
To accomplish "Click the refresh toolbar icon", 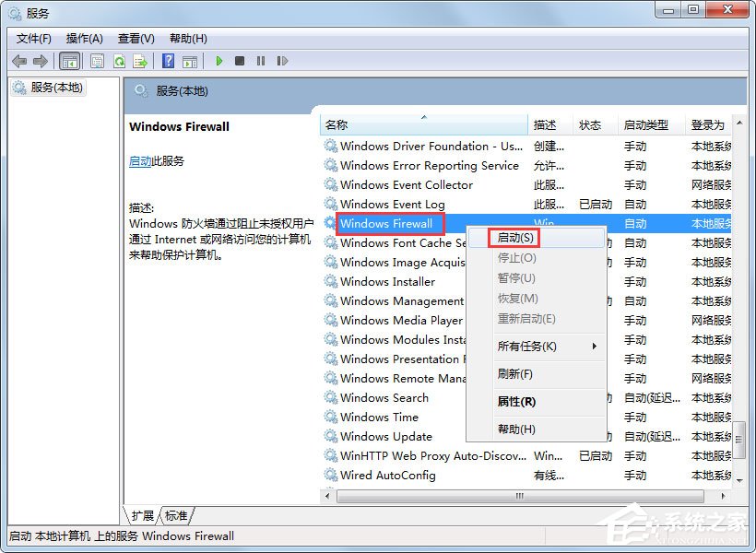I will 119,61.
